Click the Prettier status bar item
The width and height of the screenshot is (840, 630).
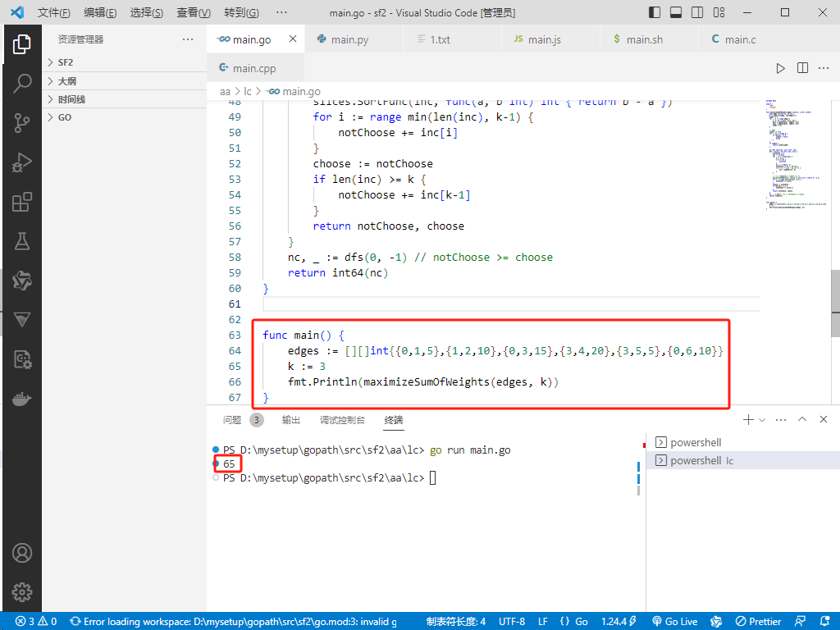coord(758,622)
